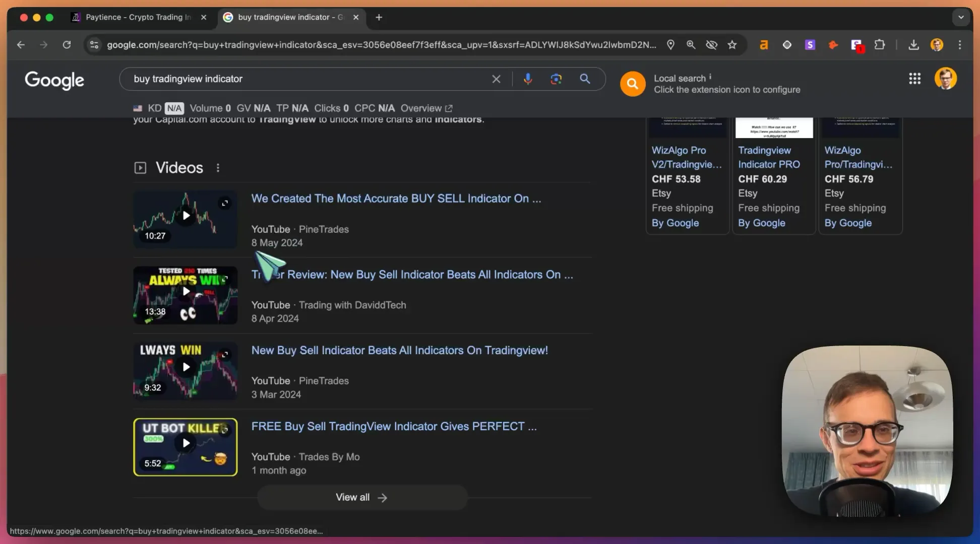The image size is (980, 544).
Task: Start voice search with the microphone
Action: tap(528, 79)
